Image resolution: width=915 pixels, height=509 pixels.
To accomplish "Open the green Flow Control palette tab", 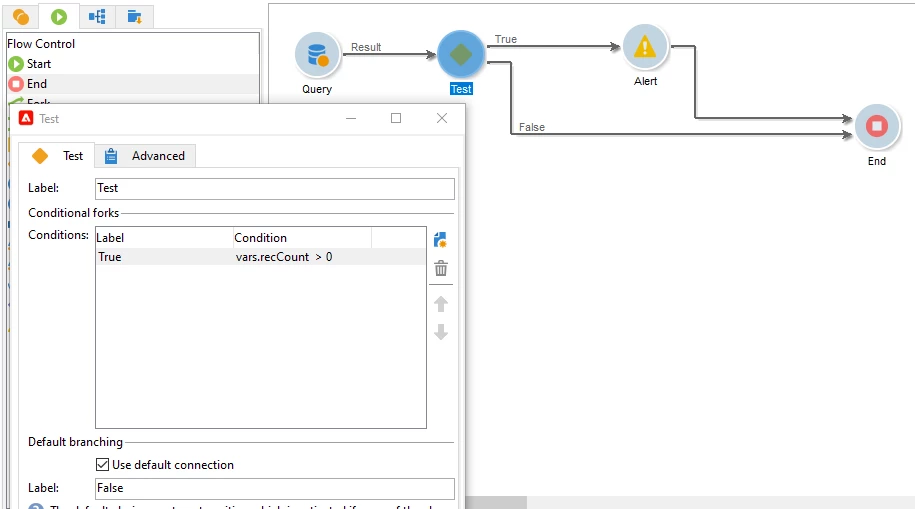I will pos(59,17).
